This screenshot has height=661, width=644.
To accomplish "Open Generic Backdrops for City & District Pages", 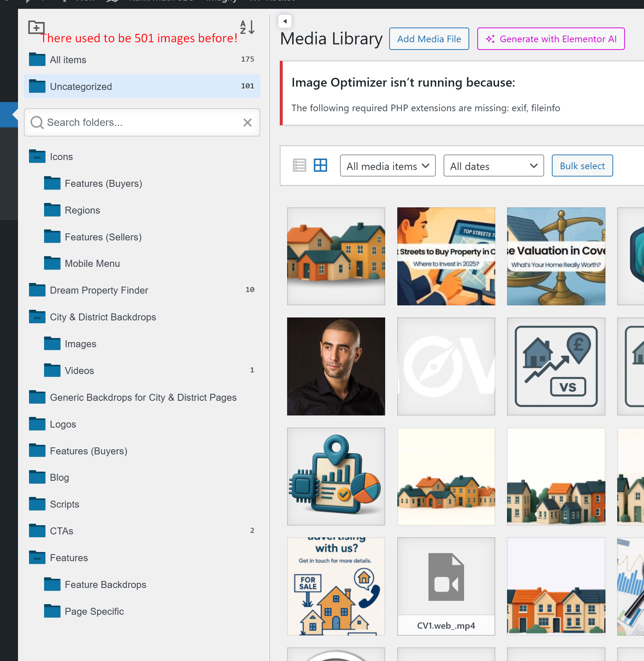I will (x=143, y=397).
